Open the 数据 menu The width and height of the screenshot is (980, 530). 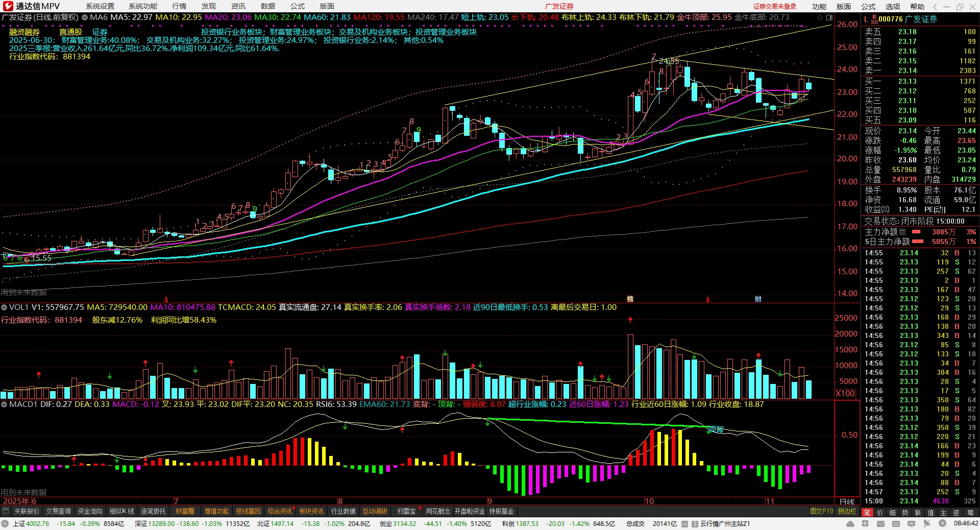pos(268,6)
